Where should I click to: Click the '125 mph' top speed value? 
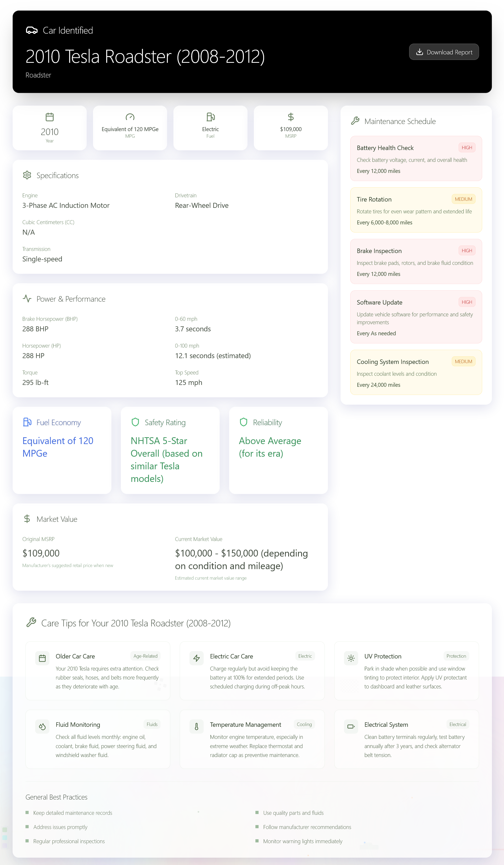point(188,382)
